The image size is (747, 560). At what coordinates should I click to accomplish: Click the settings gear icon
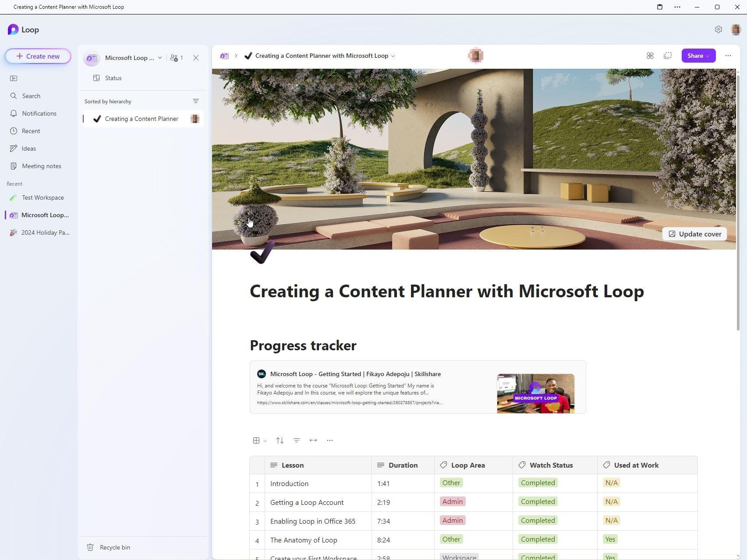[718, 29]
